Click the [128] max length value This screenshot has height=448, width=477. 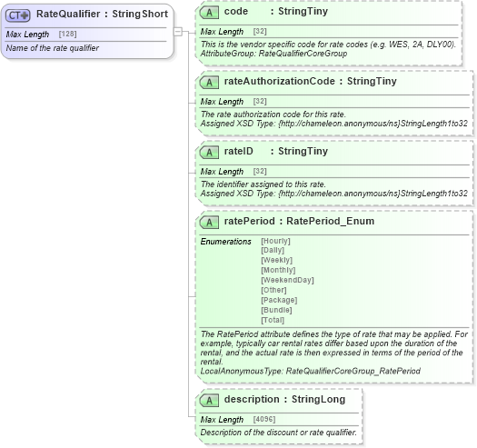point(67,34)
